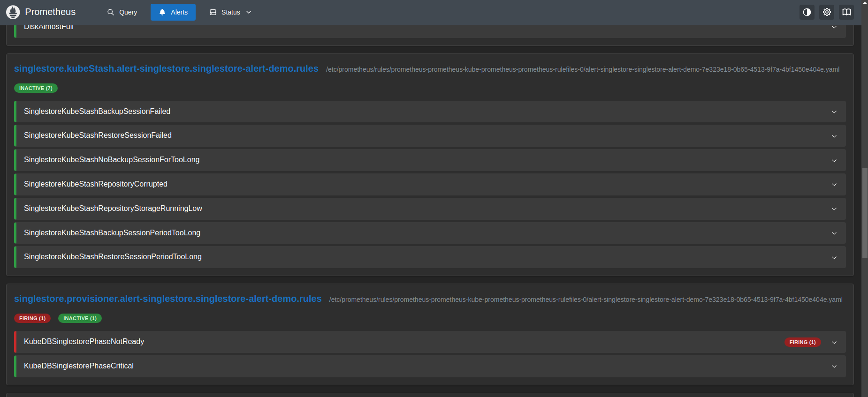Click SinglestoreKubeStashBackupSessionPeriodTooLong rule name
Image resolution: width=868 pixels, height=397 pixels.
pyautogui.click(x=112, y=233)
